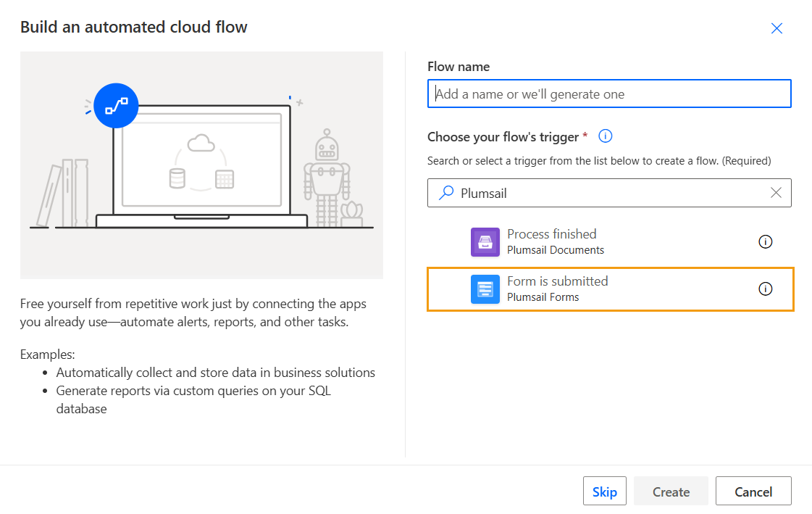Cancel the flow creation dialog
The width and height of the screenshot is (812, 514).
753,492
